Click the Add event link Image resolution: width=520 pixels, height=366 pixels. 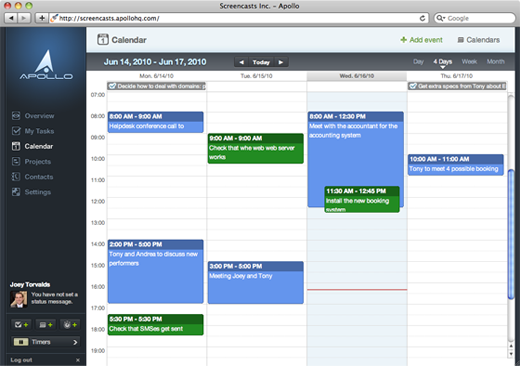421,40
